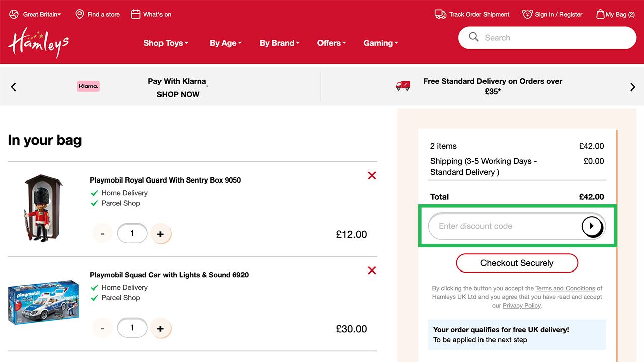The width and height of the screenshot is (644, 362).
Task: Click the Find a store location pin
Action: pyautogui.click(x=79, y=14)
